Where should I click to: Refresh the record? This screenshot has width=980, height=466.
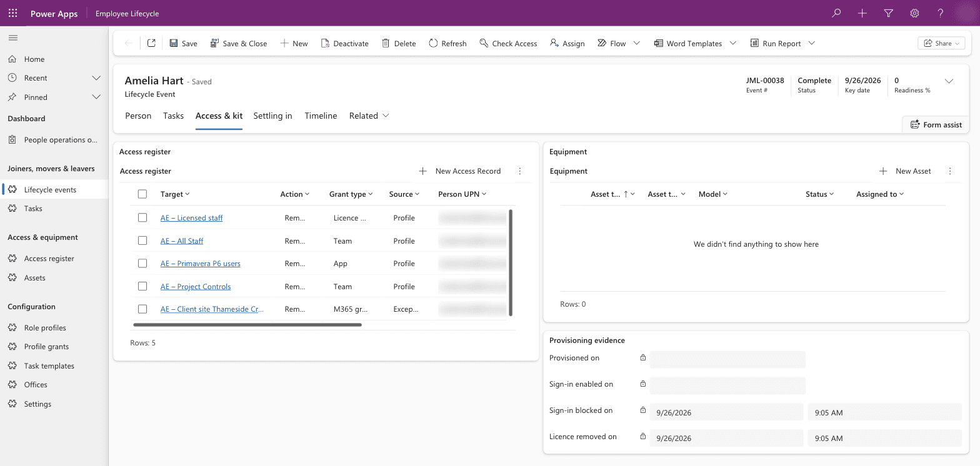[x=447, y=43]
